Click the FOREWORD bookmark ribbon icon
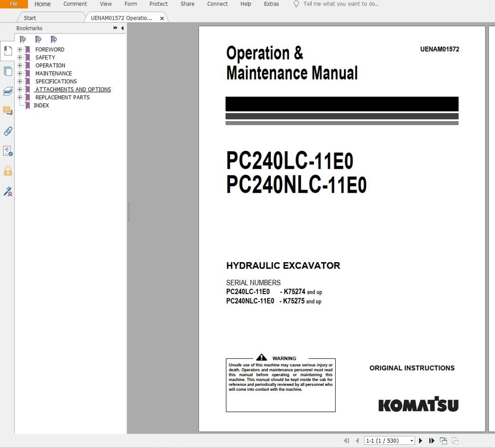This screenshot has height=448, width=495. tap(28, 49)
